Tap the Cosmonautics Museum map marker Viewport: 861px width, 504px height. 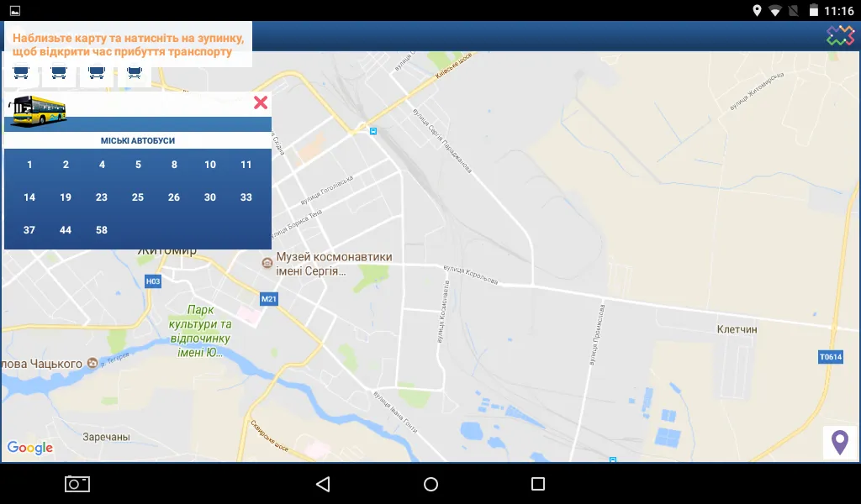267,263
